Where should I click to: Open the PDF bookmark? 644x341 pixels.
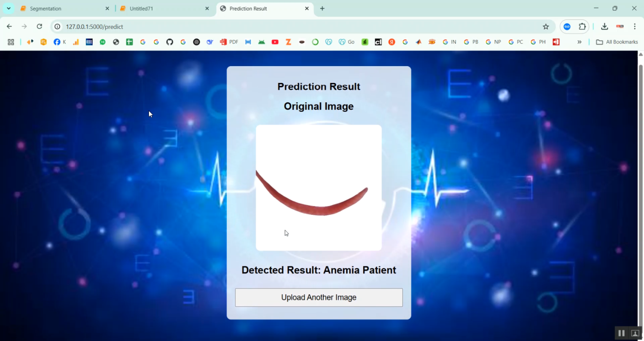coord(229,42)
